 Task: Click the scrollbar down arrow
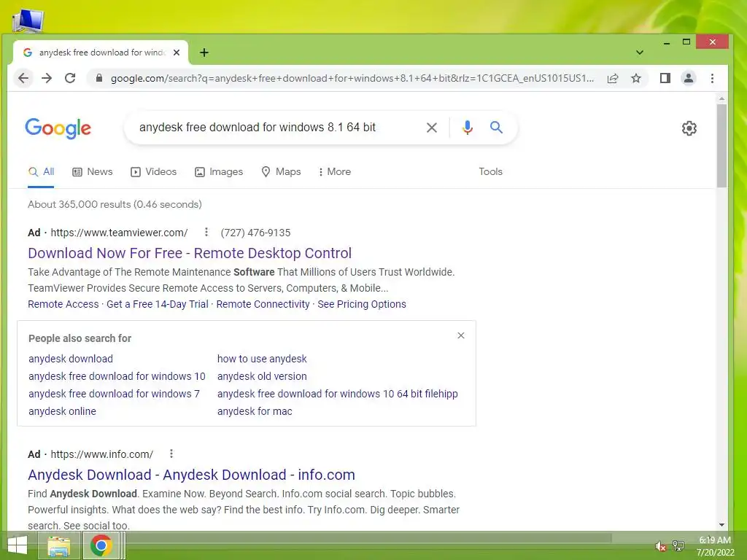pyautogui.click(x=721, y=525)
